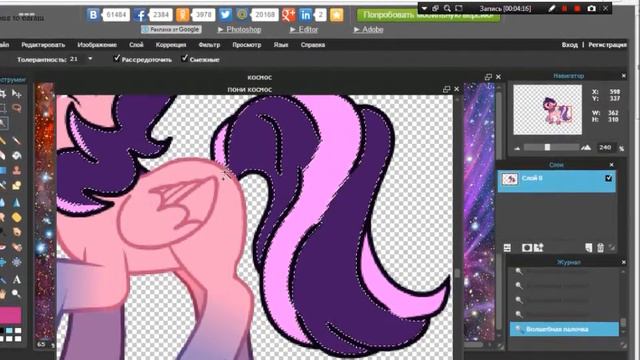
Task: Select the Sponge tool
Action: pyautogui.click(x=16, y=218)
